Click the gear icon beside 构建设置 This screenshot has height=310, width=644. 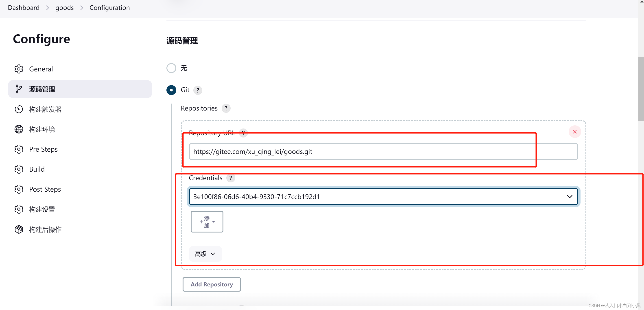pyautogui.click(x=19, y=209)
